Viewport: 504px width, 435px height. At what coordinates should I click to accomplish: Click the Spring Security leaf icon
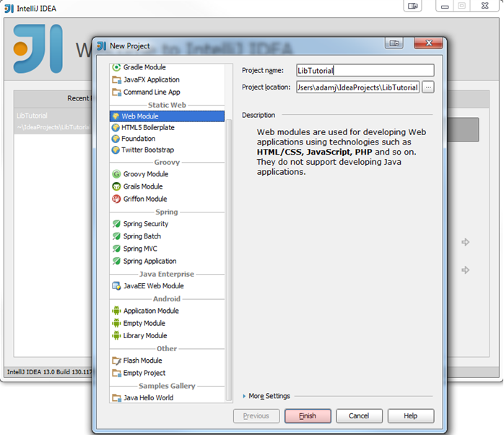click(116, 223)
